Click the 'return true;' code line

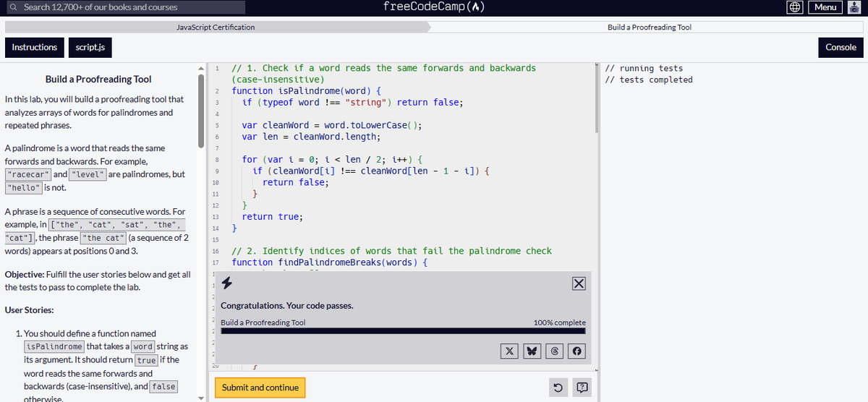273,217
